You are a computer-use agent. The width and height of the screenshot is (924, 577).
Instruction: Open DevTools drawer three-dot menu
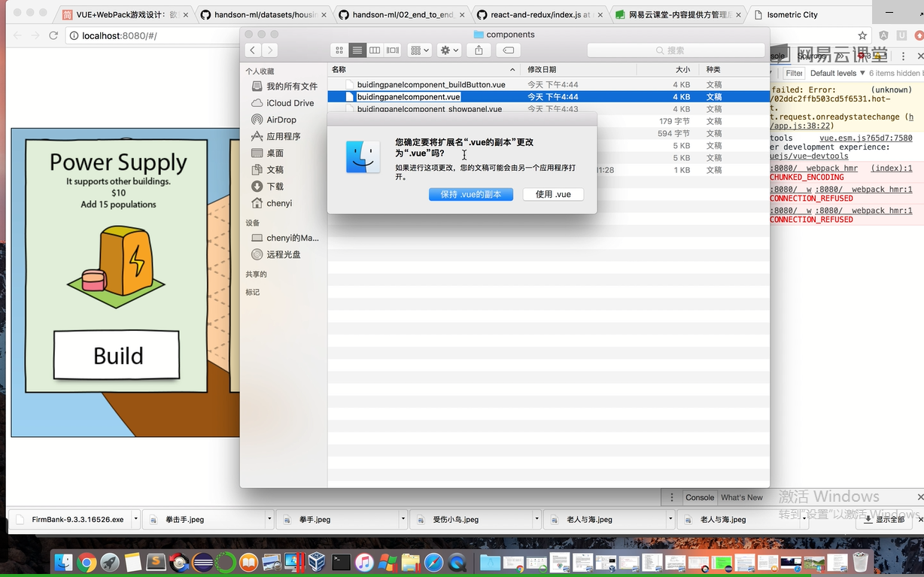pos(671,497)
